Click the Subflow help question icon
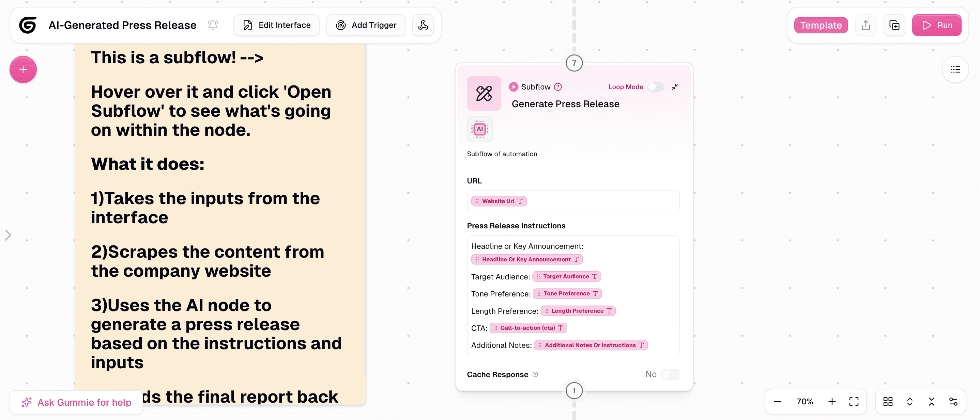Screen dimensions: 980x420 558,87
